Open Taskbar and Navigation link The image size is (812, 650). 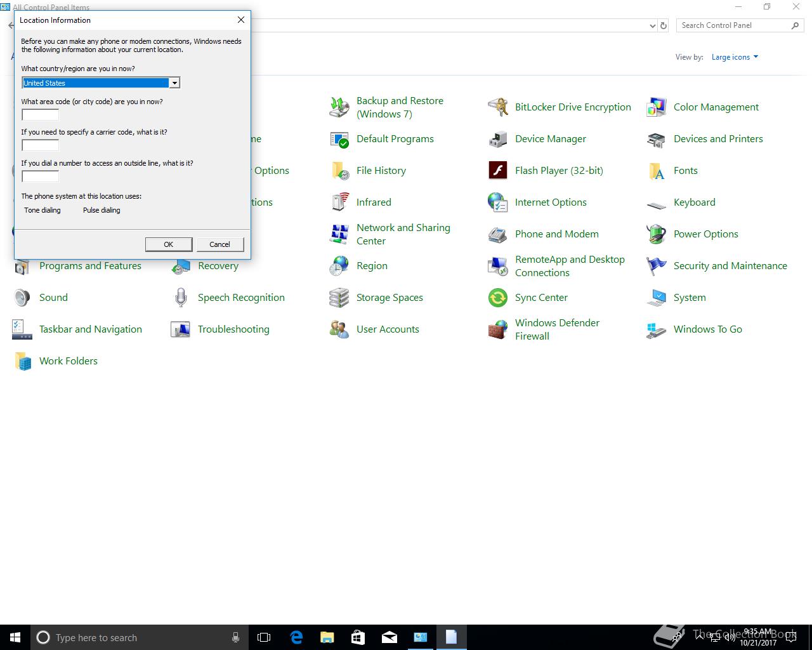(91, 329)
